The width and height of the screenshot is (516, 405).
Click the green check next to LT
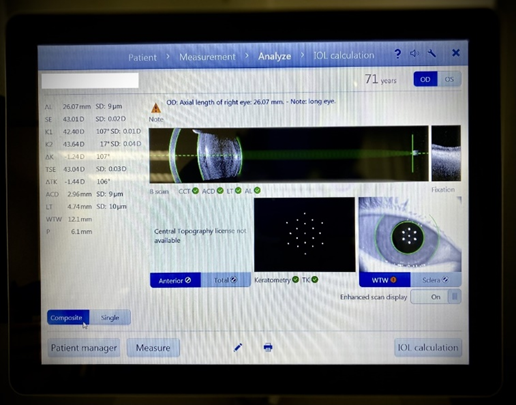[238, 190]
